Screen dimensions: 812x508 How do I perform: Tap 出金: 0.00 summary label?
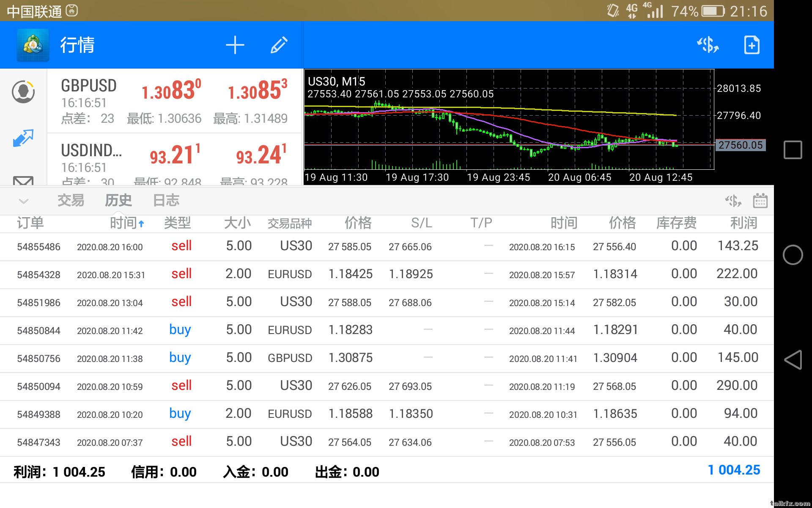pos(347,472)
